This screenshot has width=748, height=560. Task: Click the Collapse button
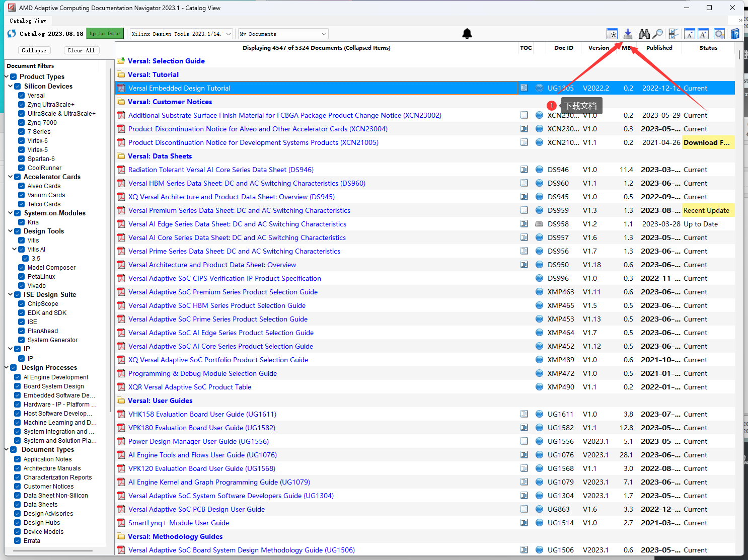(x=34, y=50)
